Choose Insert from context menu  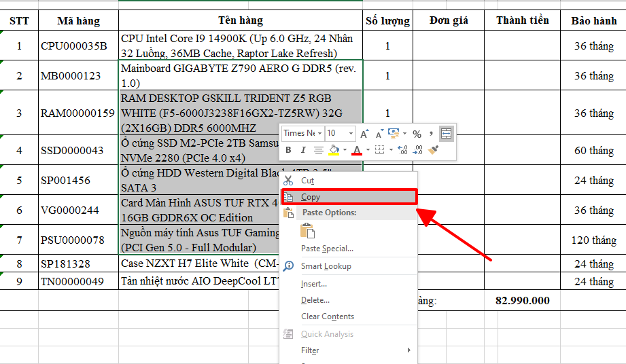coord(349,284)
